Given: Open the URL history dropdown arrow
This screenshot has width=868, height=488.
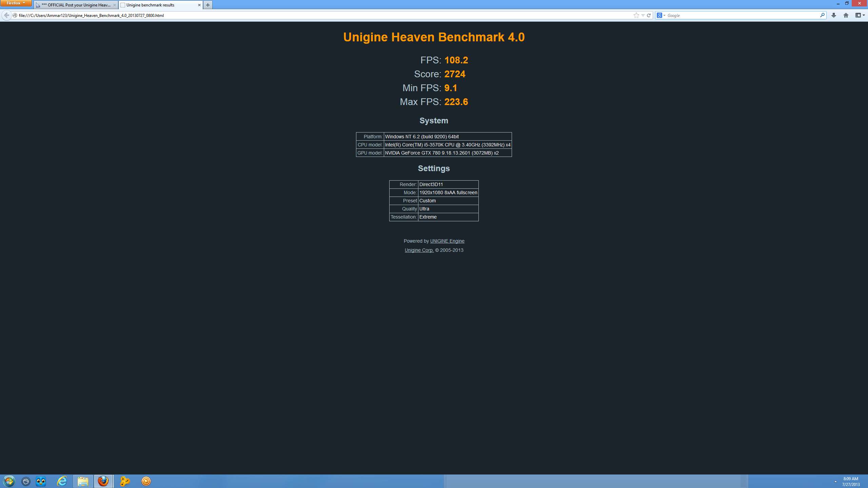Looking at the screenshot, I should point(643,15).
